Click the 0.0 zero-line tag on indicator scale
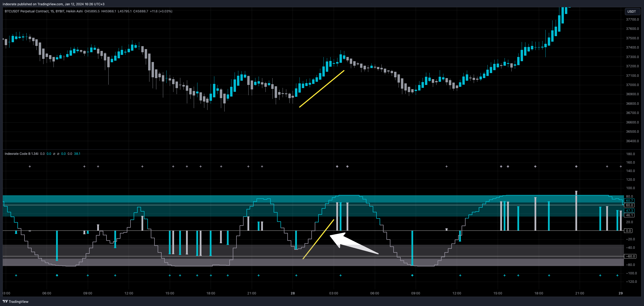 pyautogui.click(x=628, y=231)
